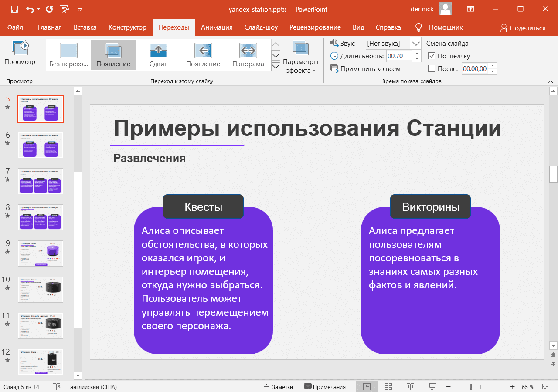Screen dimensions: 558x392
Task: Click the user account avatar
Action: coord(445,9)
